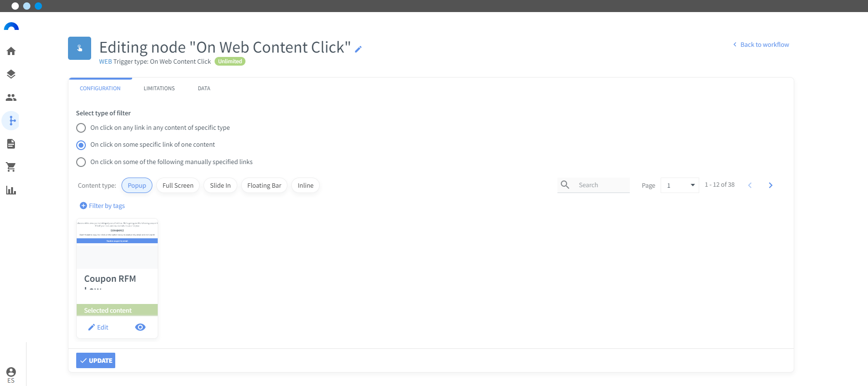Switch to the Data tab
Viewport: 868px width, 386px height.
tap(204, 88)
